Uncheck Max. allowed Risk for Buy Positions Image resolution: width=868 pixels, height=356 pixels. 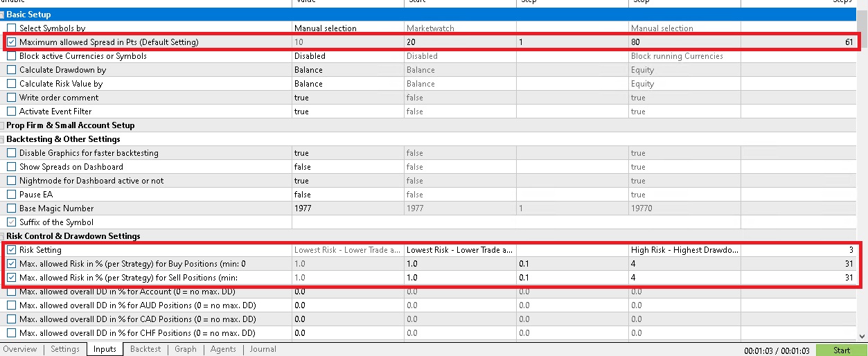(11, 264)
